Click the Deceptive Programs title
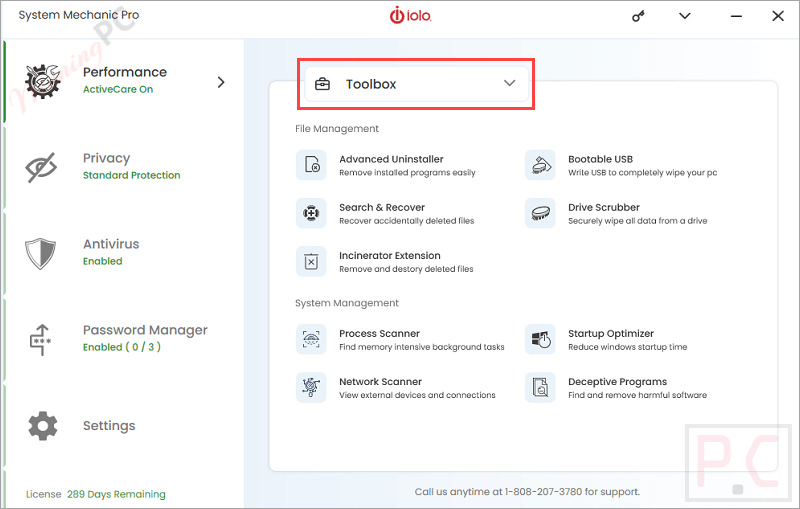Screen dimensions: 800x509 pos(618,381)
